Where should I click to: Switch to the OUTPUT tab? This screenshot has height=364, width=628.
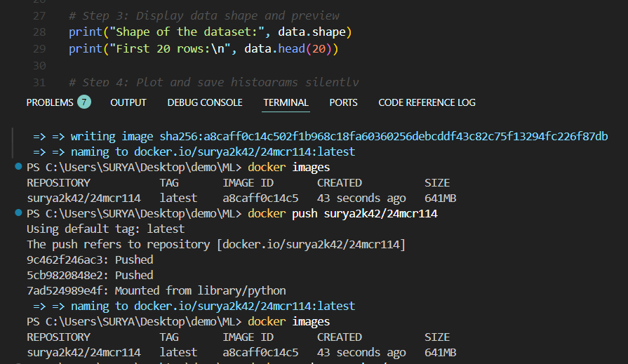tap(128, 102)
